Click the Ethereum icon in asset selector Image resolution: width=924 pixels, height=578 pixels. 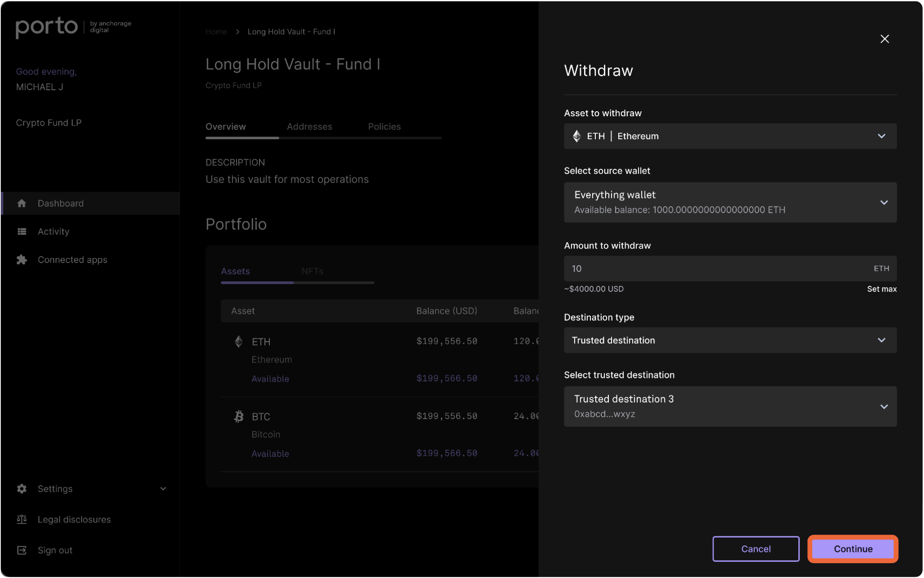(x=576, y=136)
